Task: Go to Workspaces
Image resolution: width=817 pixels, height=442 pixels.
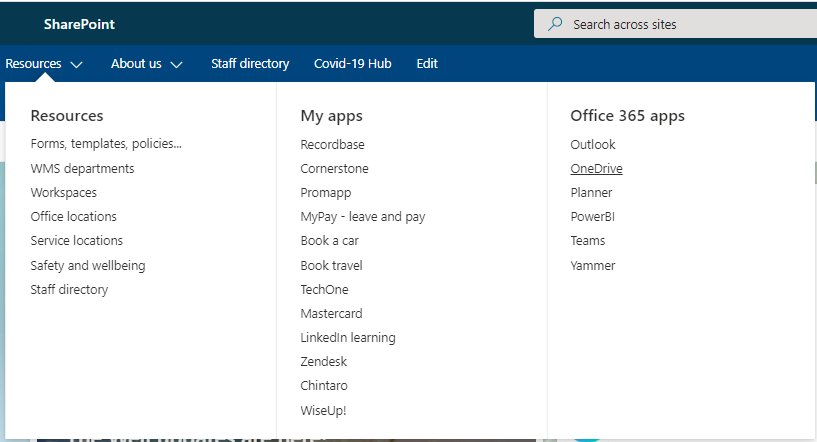Action: 64,193
